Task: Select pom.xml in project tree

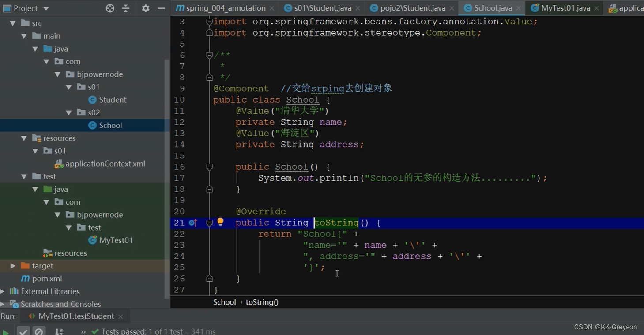Action: coord(47,279)
